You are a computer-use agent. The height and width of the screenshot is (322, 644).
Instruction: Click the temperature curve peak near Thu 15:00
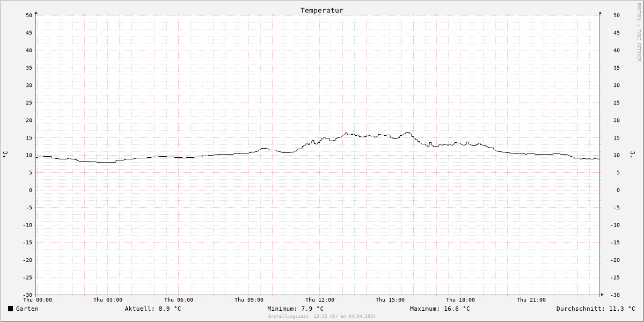point(408,133)
